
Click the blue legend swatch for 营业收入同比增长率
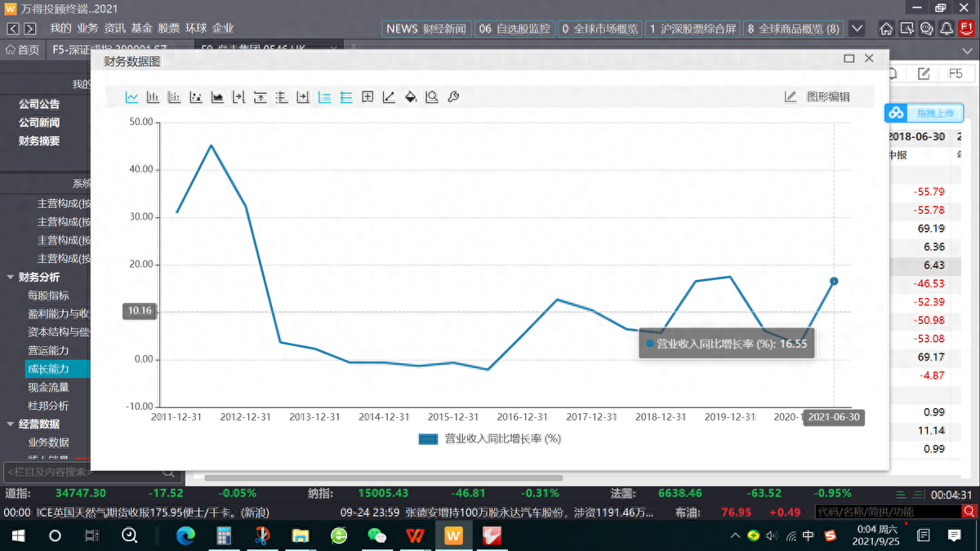tap(429, 439)
